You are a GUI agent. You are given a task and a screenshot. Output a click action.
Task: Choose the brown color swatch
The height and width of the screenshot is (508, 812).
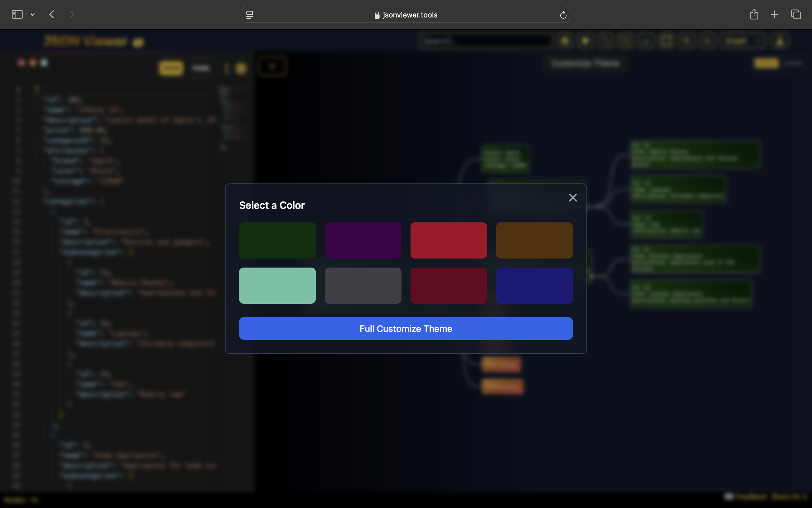click(x=535, y=240)
